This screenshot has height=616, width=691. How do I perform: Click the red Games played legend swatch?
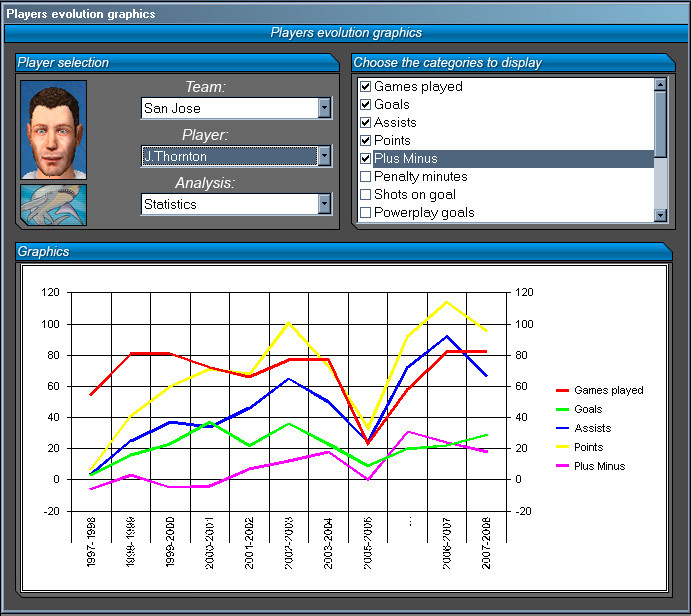(x=562, y=390)
